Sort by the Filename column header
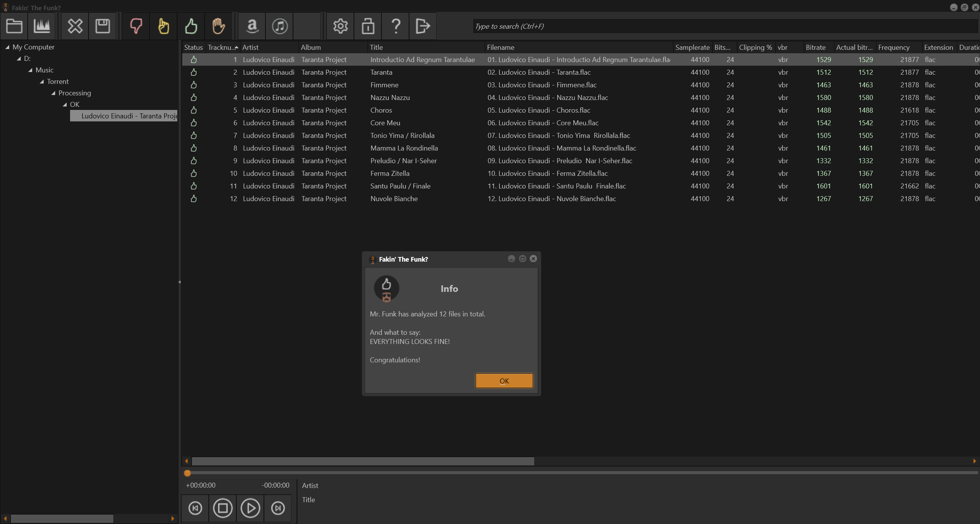 [500, 47]
